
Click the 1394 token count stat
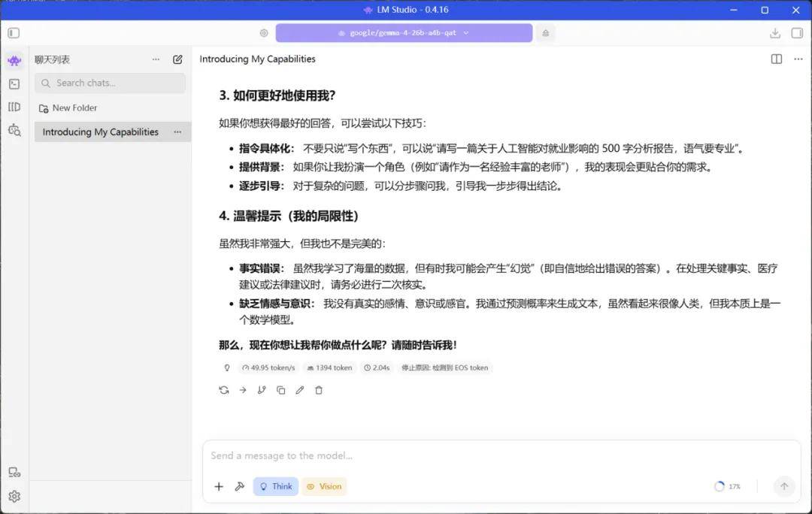click(329, 367)
